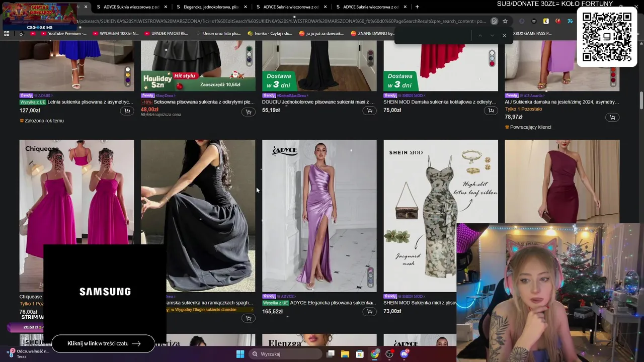Close the Elegancka, jednokolorowa tab
The width and height of the screenshot is (644, 362).
[x=246, y=7]
